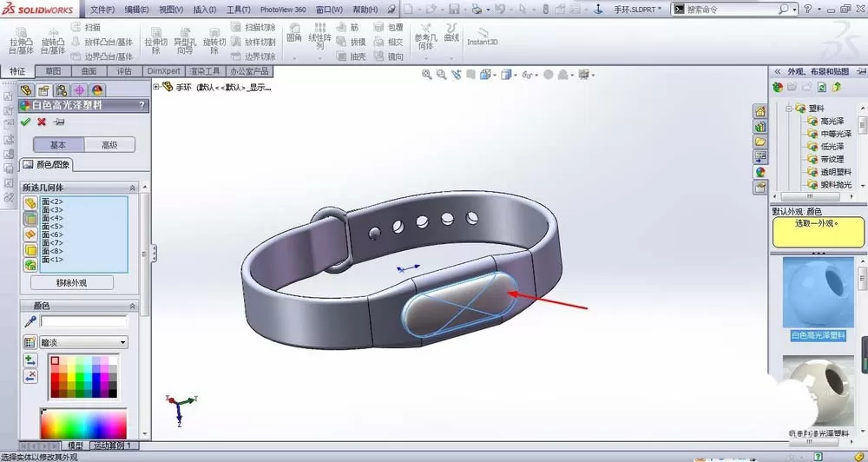Open the ConfigurationManager tab icon

(62, 90)
